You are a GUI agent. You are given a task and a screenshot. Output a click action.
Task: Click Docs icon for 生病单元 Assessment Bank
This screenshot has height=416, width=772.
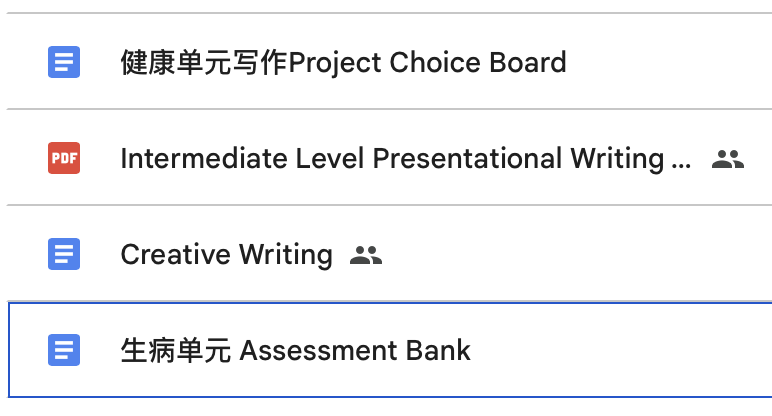coord(64,350)
